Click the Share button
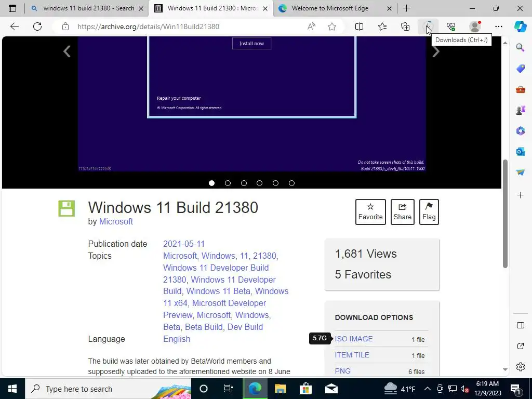The image size is (532, 399). point(403,212)
